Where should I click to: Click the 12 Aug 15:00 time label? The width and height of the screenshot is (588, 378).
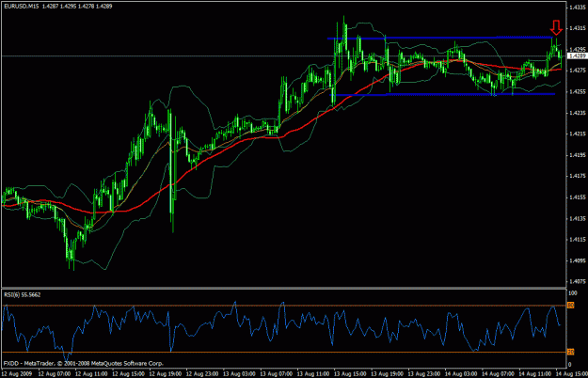(128, 374)
